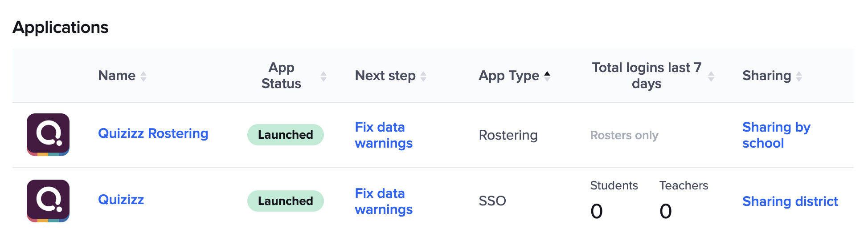Click the Name column header
The height and width of the screenshot is (233, 868).
click(x=117, y=76)
